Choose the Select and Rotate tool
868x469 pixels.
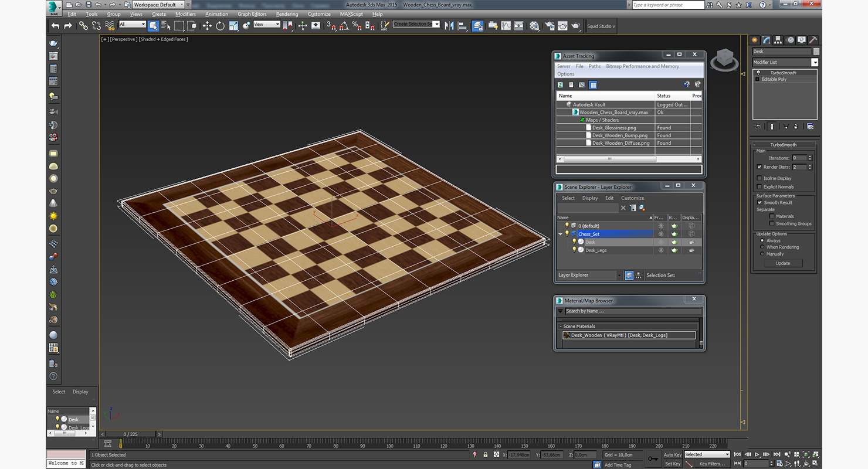pyautogui.click(x=220, y=26)
